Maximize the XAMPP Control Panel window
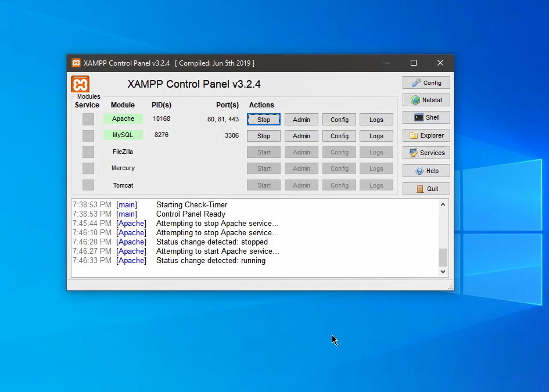Screen dimensions: 549x392 (x=414, y=63)
